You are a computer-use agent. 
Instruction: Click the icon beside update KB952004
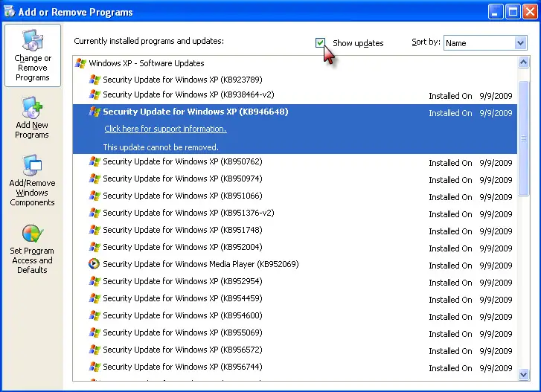pos(95,247)
